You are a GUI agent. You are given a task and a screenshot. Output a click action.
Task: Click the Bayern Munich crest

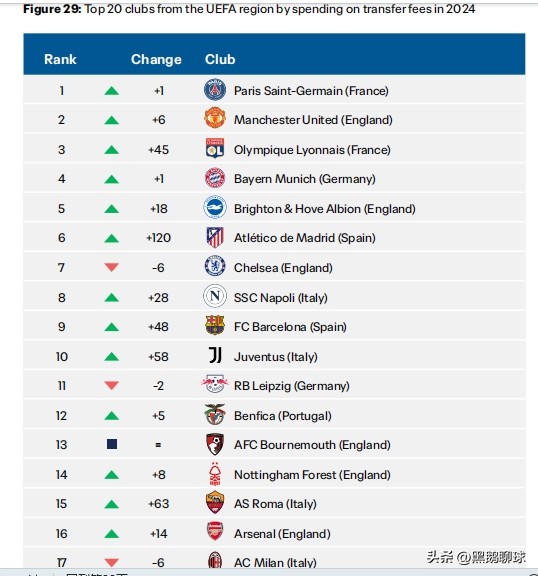point(215,178)
